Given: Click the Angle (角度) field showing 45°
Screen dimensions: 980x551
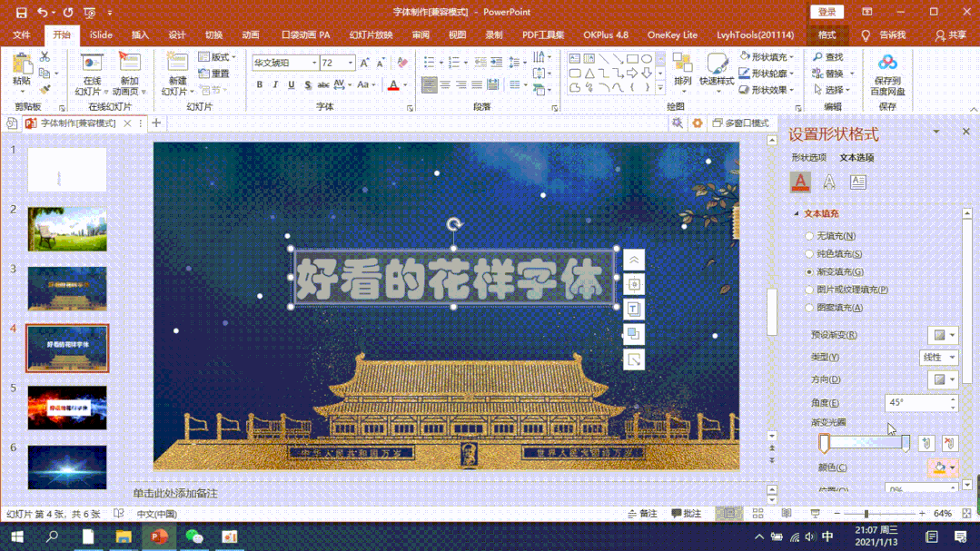Looking at the screenshot, I should pyautogui.click(x=921, y=403).
